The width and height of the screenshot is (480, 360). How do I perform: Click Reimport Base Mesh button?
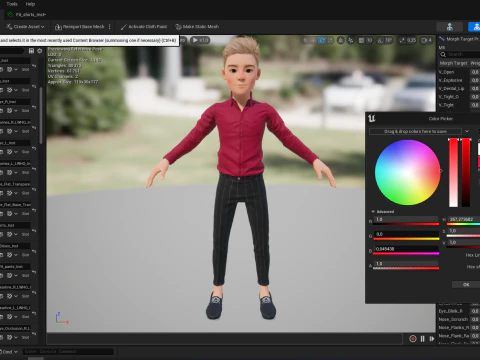80,27
